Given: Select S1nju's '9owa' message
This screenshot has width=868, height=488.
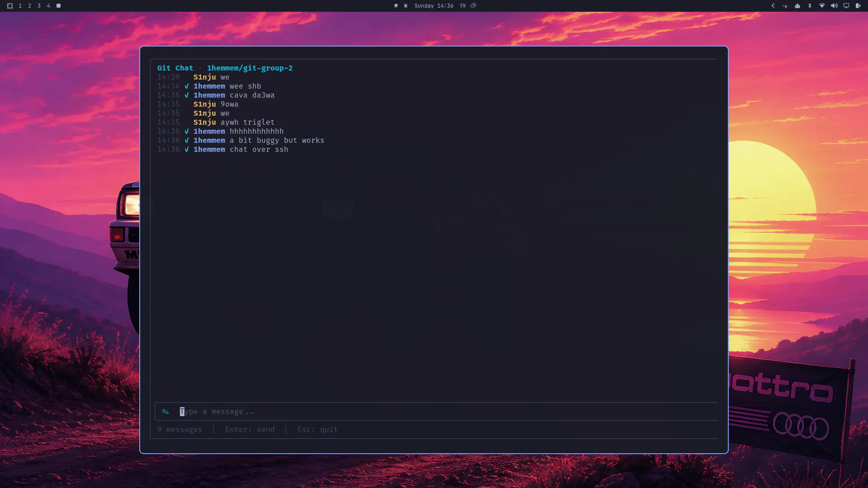Looking at the screenshot, I should 229,104.
